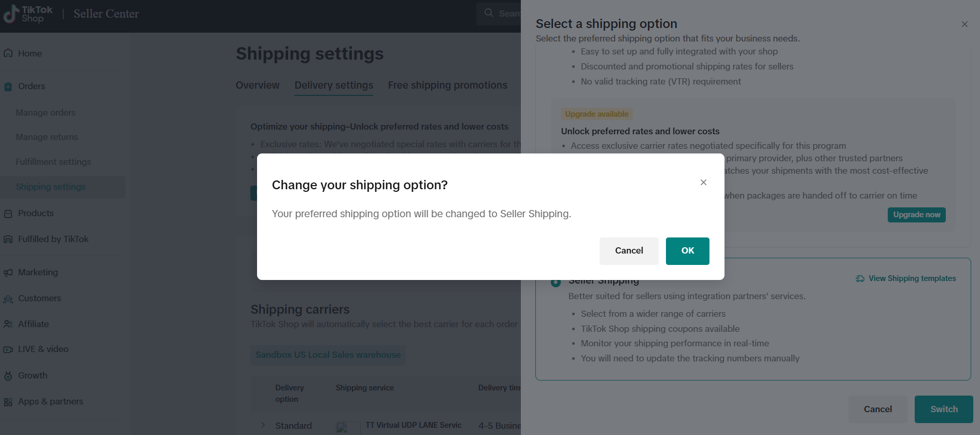Open the Marketing megaphone icon
Screen dimensions: 980x435
8,273
